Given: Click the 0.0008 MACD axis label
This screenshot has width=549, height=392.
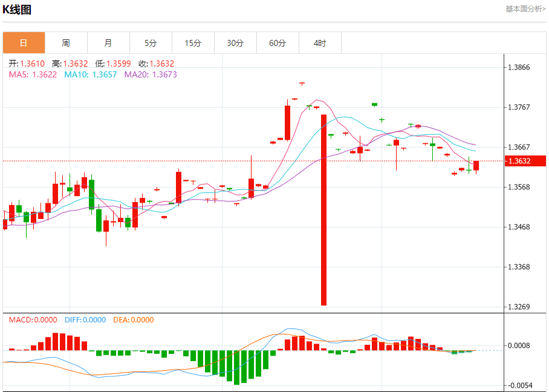Looking at the screenshot, I should pos(519,346).
